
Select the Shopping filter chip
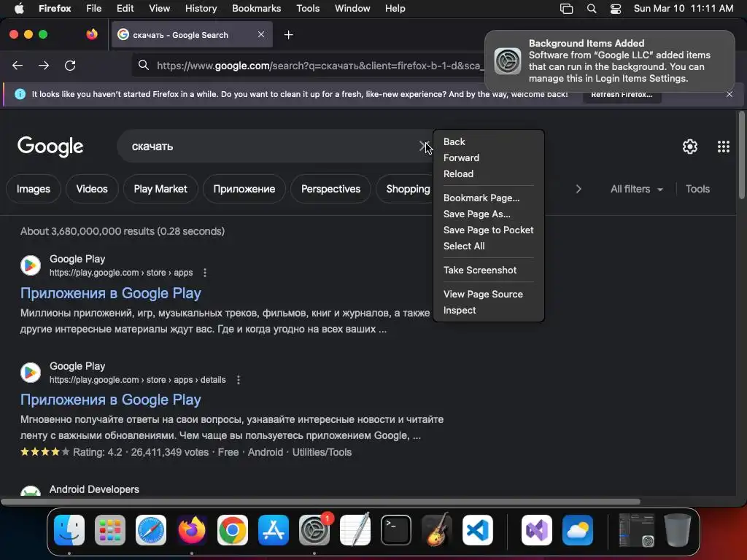(405, 189)
